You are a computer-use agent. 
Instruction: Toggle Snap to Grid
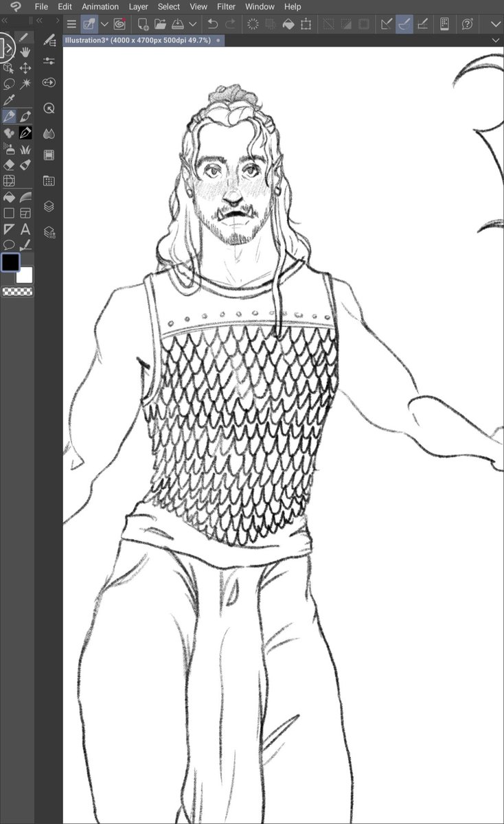pyautogui.click(x=423, y=24)
